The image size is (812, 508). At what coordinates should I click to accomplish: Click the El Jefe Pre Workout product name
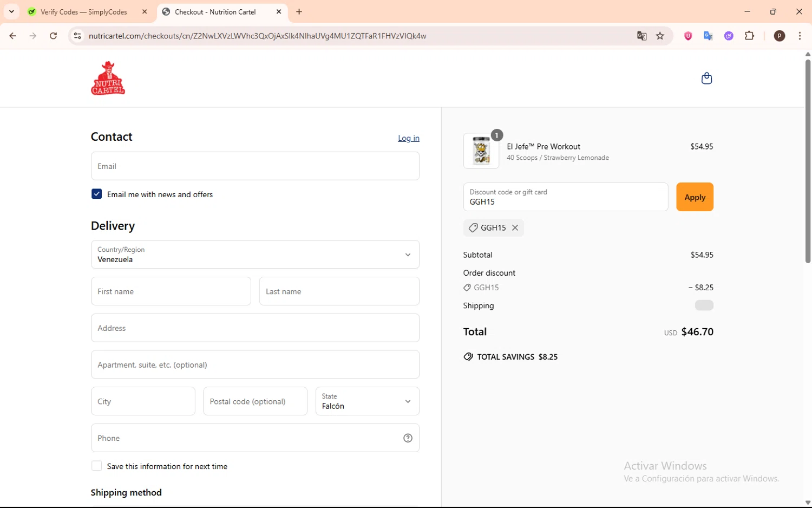[x=543, y=146]
